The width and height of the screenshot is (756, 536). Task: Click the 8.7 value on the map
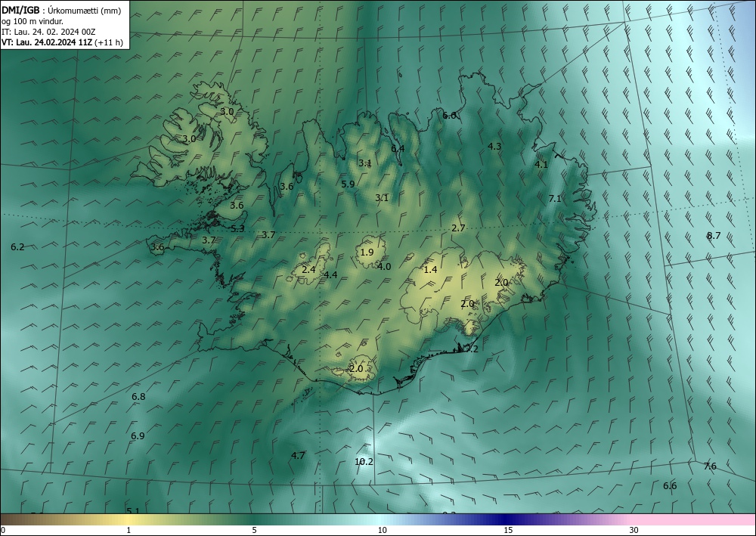(714, 236)
